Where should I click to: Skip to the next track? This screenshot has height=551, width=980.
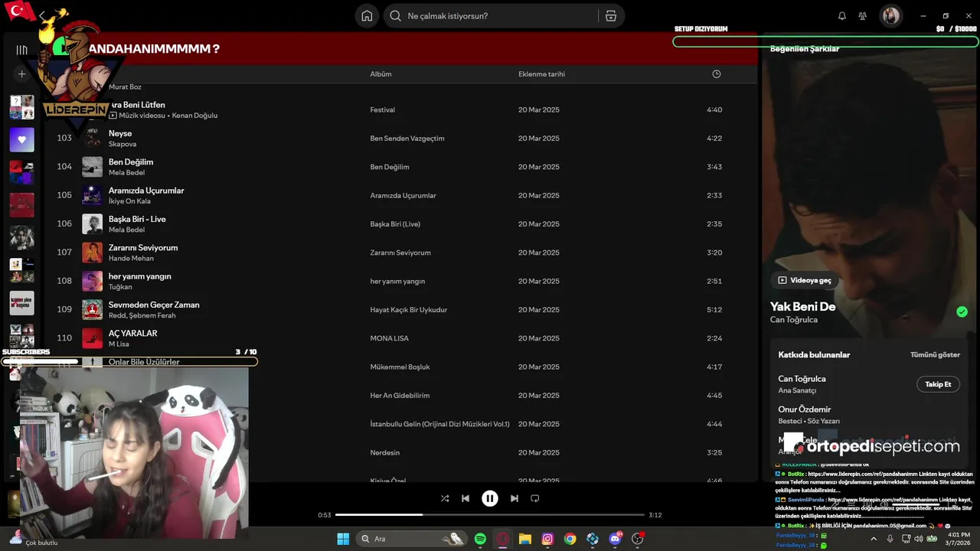[x=514, y=498]
